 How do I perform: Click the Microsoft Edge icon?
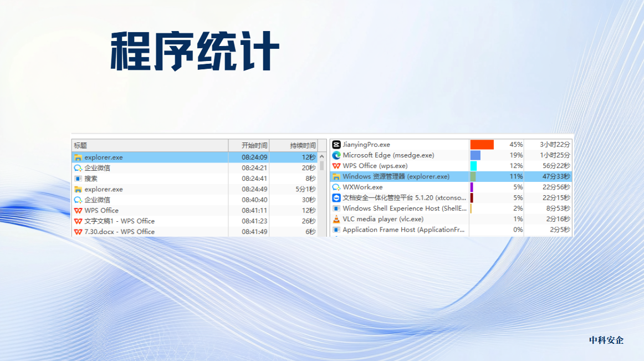tap(336, 155)
